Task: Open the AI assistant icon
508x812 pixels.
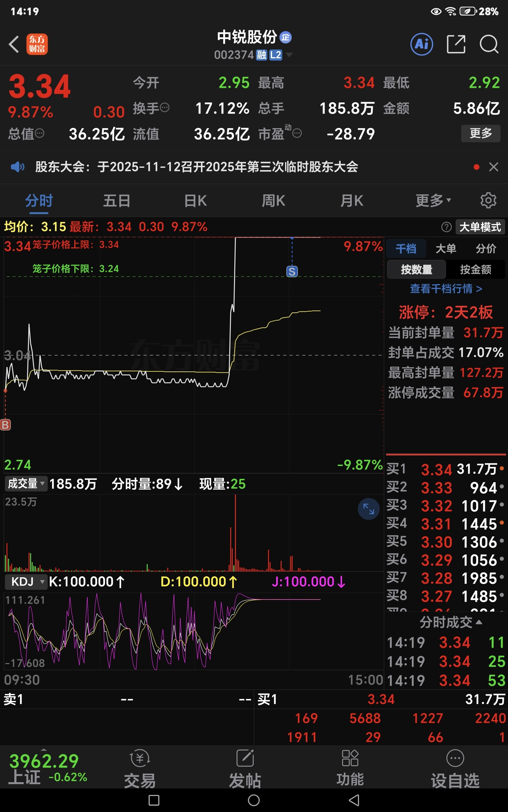Action: pos(422,44)
